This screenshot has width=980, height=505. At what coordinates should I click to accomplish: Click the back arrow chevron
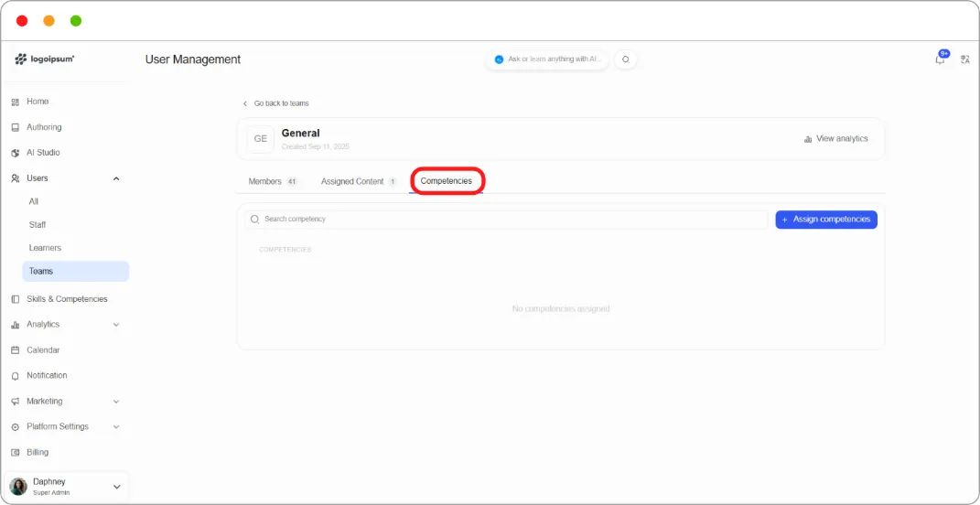click(x=245, y=103)
